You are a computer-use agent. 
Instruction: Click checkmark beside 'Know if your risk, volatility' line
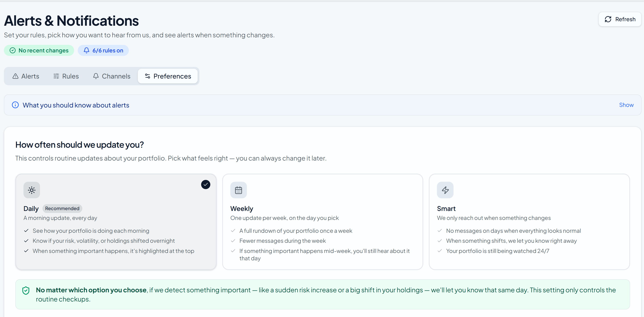point(26,241)
